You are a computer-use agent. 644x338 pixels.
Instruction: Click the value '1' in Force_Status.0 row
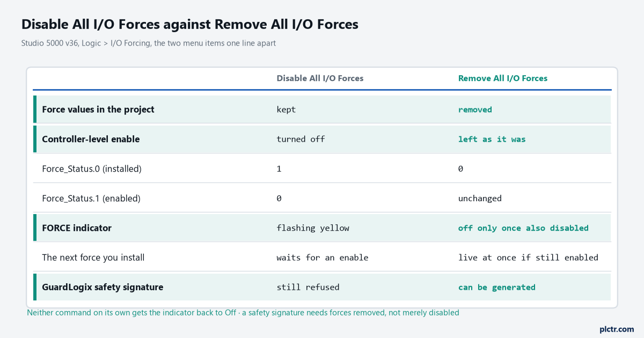click(x=279, y=168)
